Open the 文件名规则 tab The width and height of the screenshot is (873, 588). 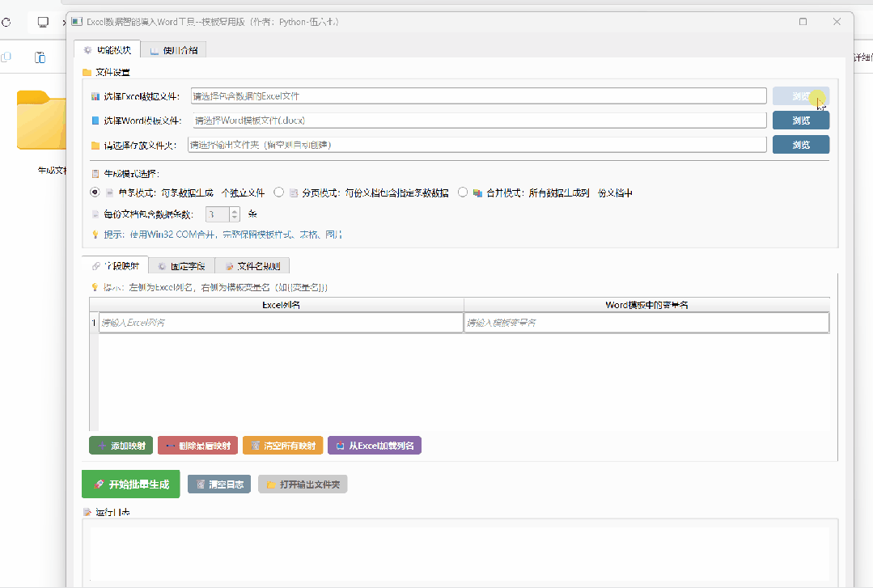pyautogui.click(x=252, y=266)
